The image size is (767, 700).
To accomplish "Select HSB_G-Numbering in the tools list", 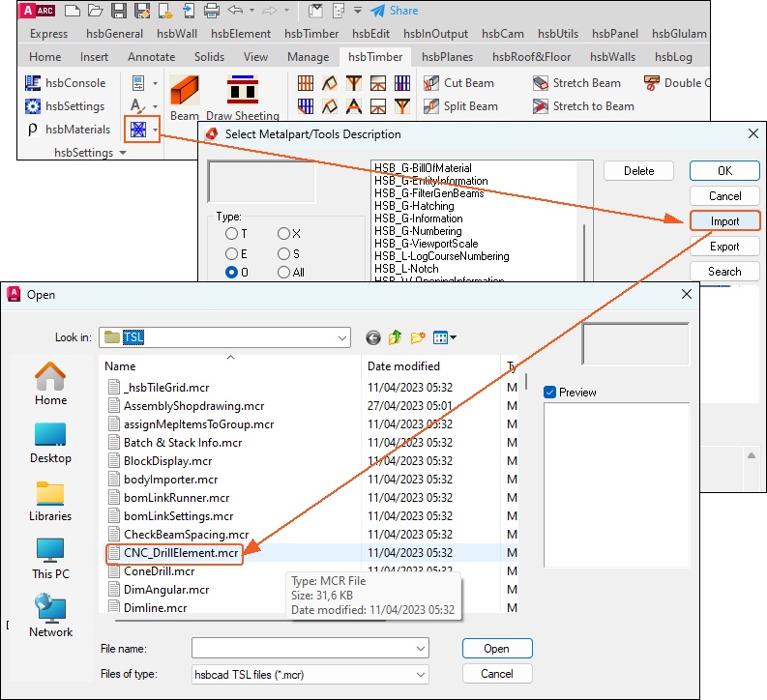I will (x=418, y=231).
